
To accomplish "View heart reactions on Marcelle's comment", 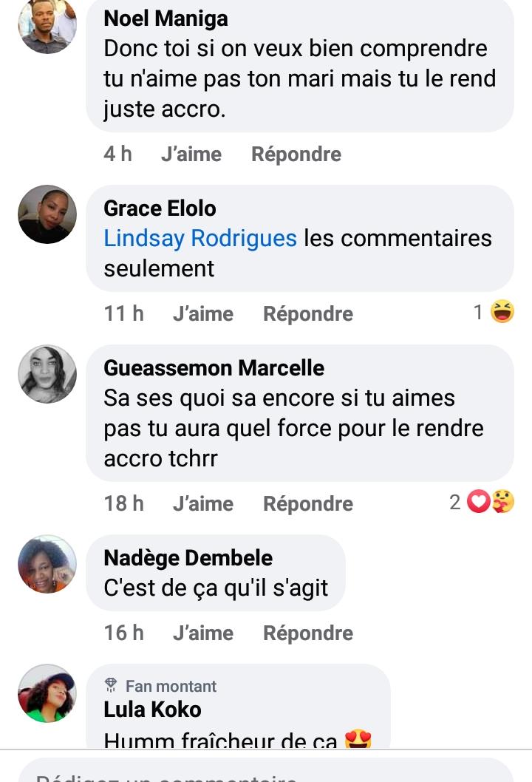I will [x=480, y=503].
